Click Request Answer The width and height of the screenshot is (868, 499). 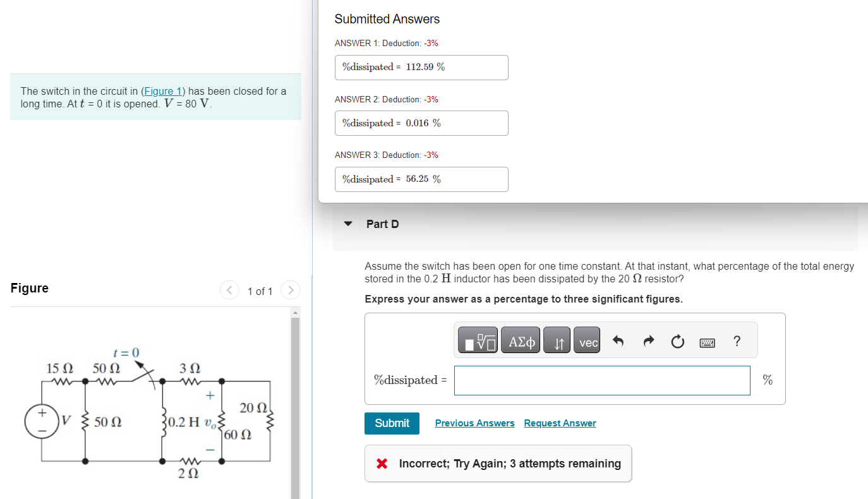[560, 423]
